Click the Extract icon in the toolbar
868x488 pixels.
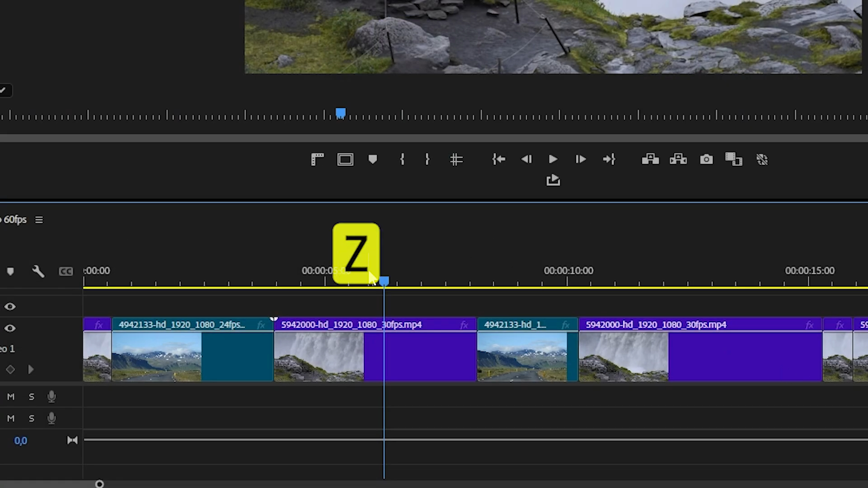pyautogui.click(x=678, y=159)
